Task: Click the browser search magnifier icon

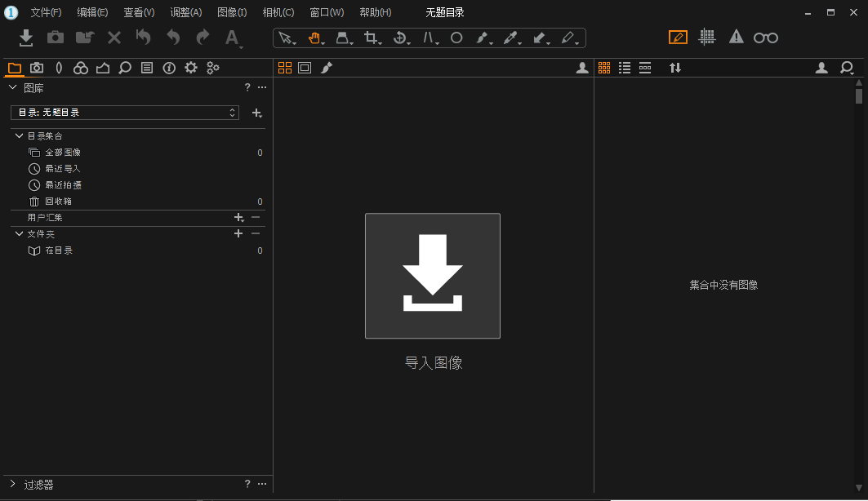Action: point(847,68)
